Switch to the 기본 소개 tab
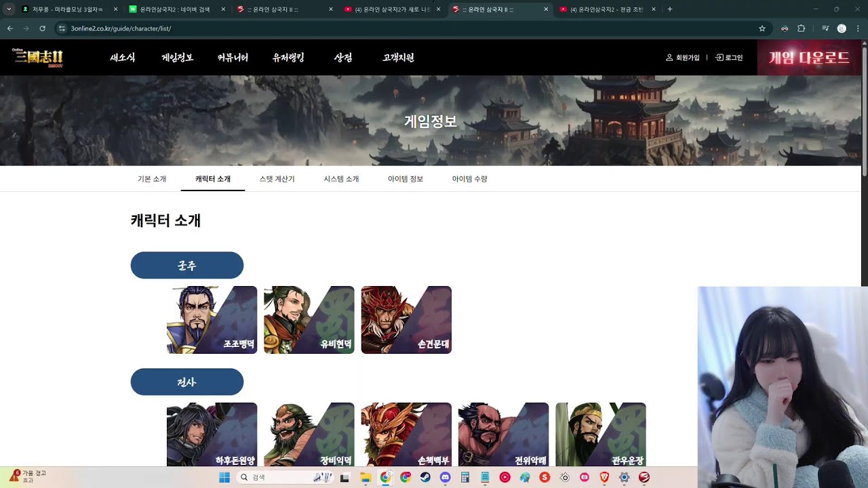This screenshot has width=868, height=488. pos(152,179)
